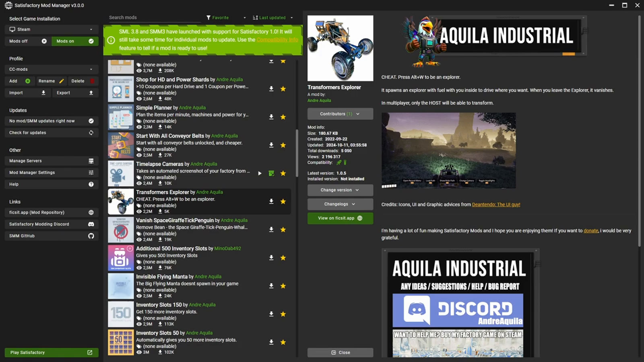This screenshot has width=644, height=362.
Task: Click Check for updates
Action: point(52,133)
